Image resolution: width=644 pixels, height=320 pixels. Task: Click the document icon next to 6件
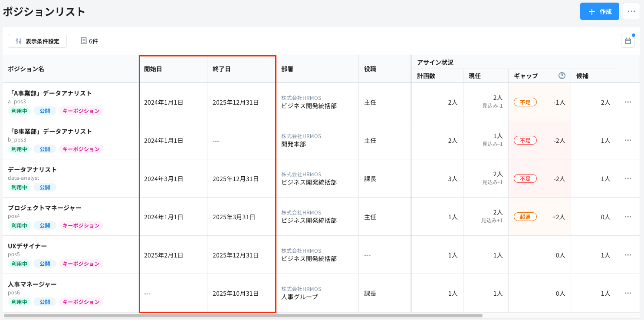click(84, 40)
